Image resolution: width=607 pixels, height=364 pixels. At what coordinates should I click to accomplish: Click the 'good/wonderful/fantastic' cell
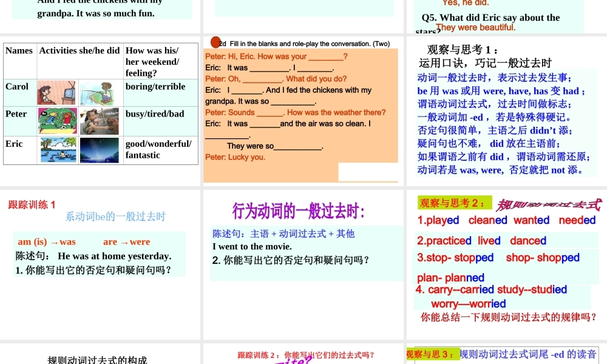tap(161, 150)
